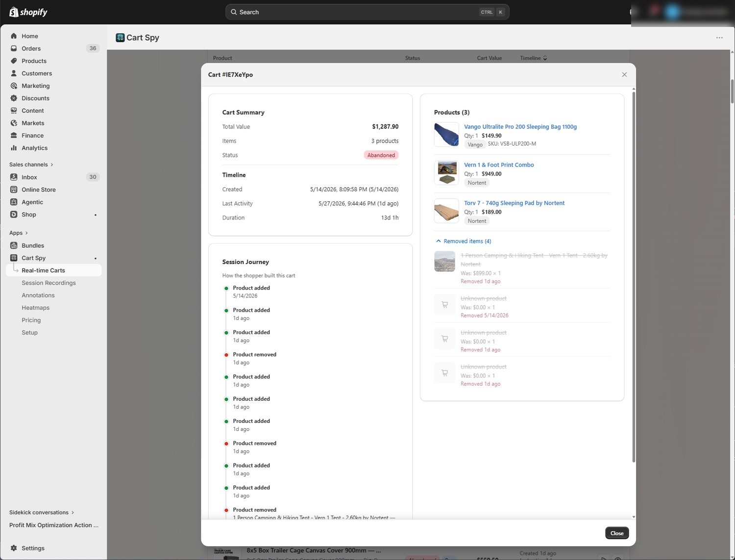Open Session Recordings

[49, 283]
